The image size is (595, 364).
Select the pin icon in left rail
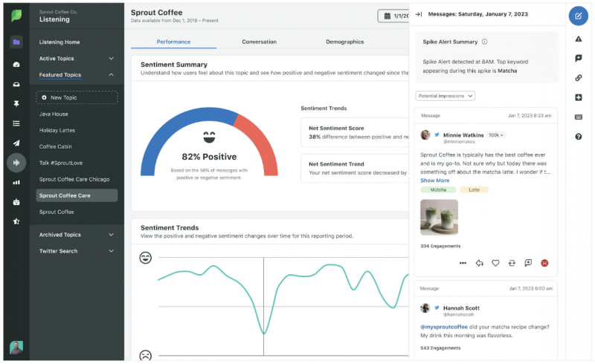point(16,103)
